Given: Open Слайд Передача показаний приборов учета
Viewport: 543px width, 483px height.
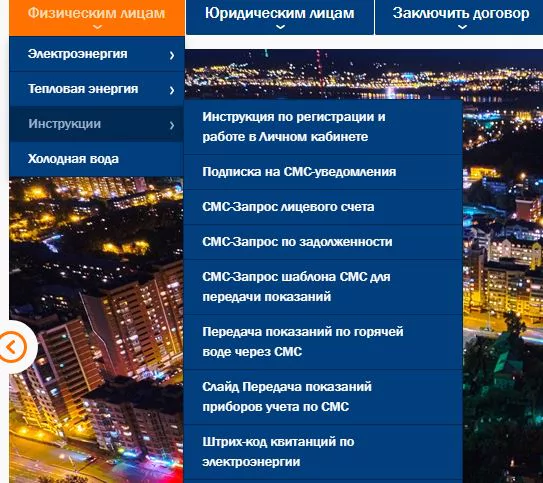Looking at the screenshot, I should pos(323,397).
